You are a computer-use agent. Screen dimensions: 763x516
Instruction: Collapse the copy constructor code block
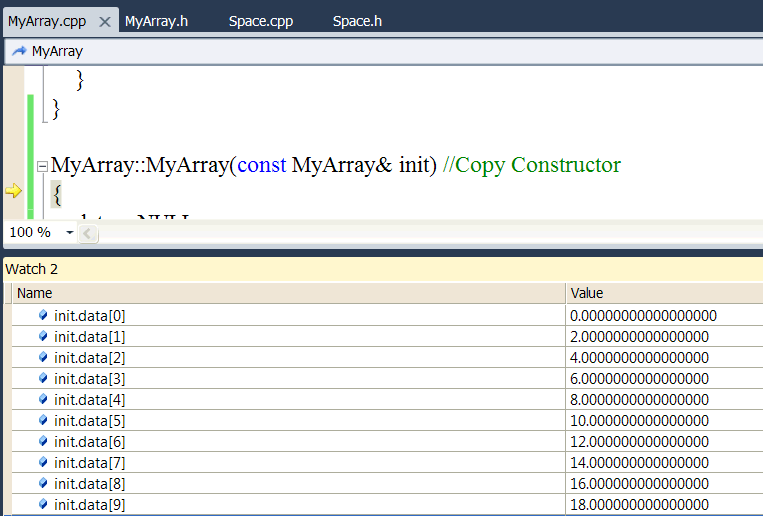coord(42,166)
